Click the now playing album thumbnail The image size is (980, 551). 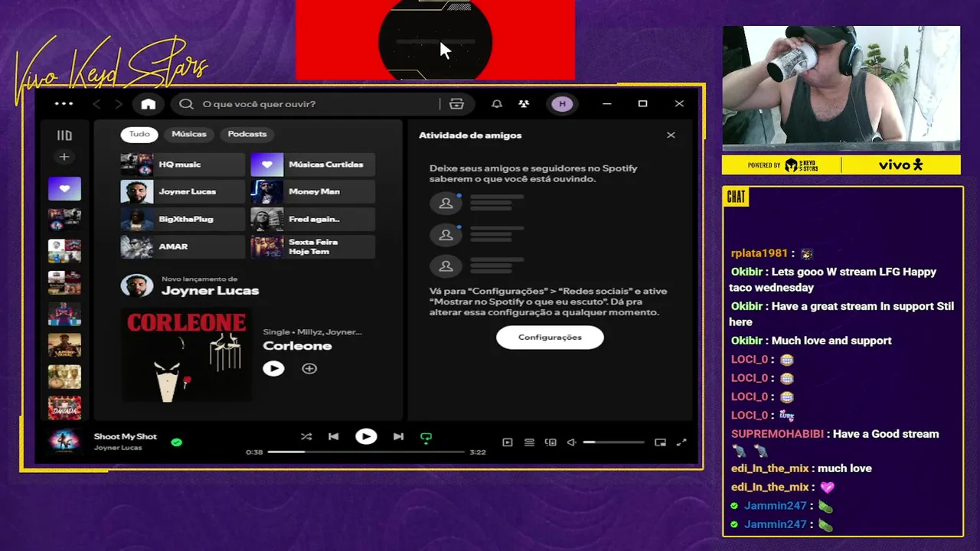pos(64,442)
